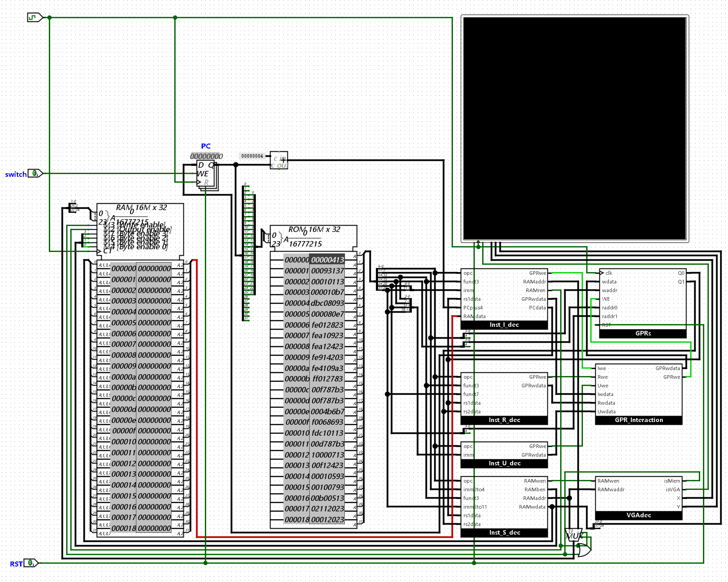
Task: Select the GPR_Interaction subcircuit block
Action: 639,394
